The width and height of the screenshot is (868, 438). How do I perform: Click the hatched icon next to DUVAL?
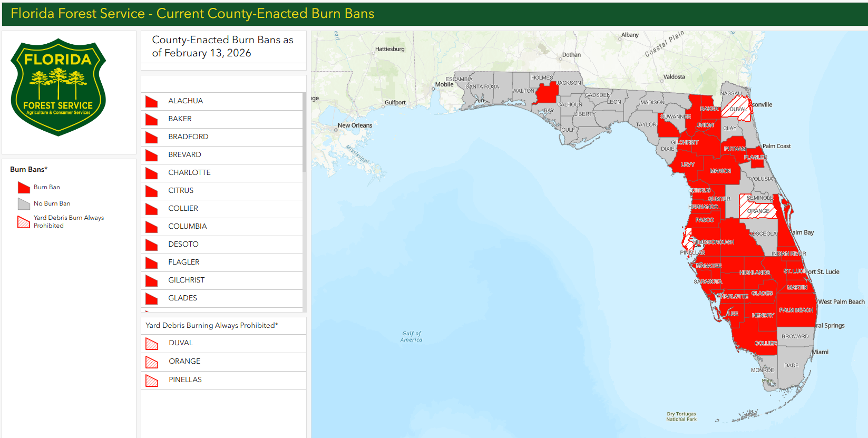pos(152,344)
